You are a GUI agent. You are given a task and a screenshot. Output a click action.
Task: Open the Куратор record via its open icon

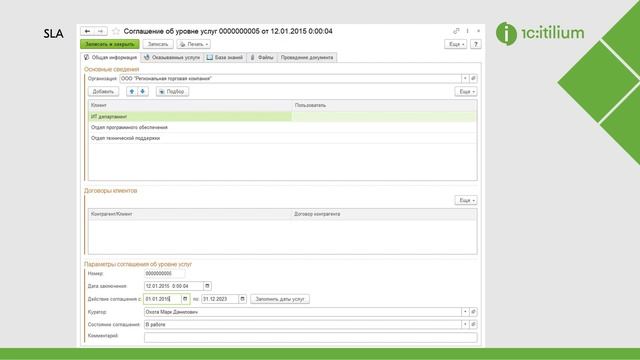pyautogui.click(x=473, y=312)
